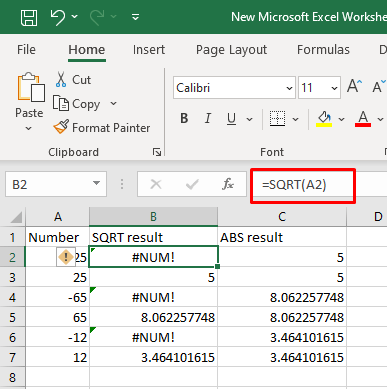Screen dimensions: 387x389
Task: Open the File tab
Action: coord(26,50)
